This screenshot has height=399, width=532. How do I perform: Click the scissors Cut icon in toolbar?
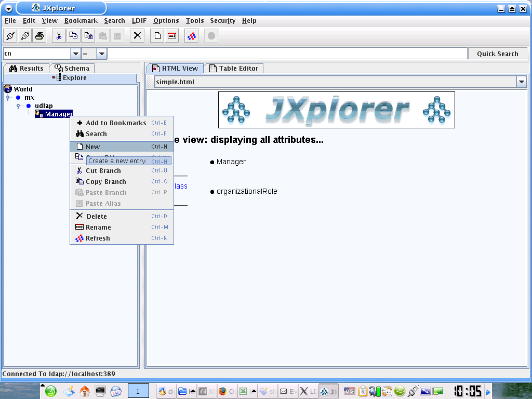[59, 36]
